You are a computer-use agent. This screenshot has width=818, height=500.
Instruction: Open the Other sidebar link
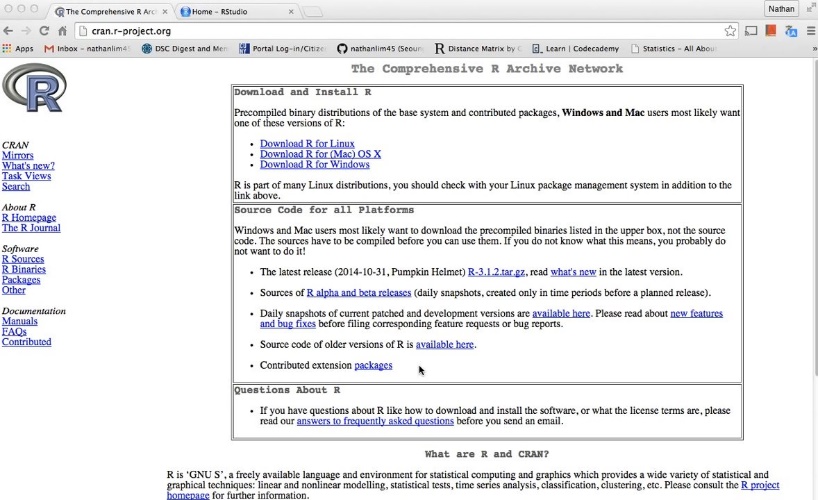coord(14,290)
